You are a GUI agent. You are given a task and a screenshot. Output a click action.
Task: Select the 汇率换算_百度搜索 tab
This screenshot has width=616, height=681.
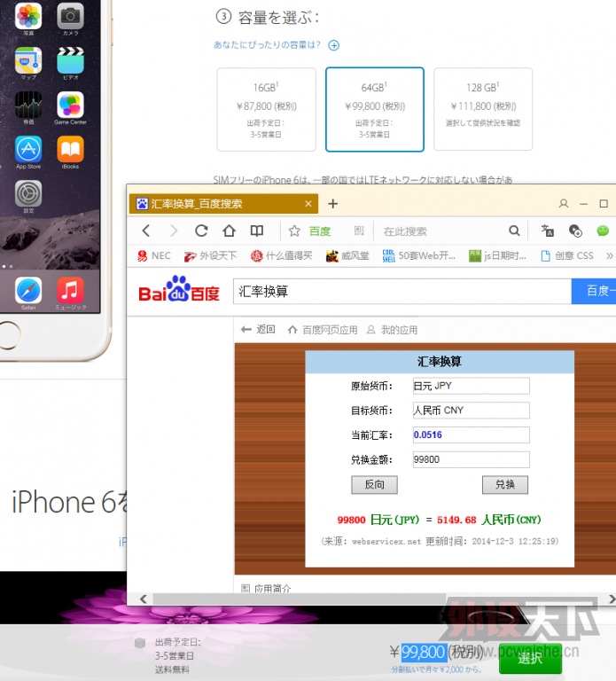click(x=223, y=204)
